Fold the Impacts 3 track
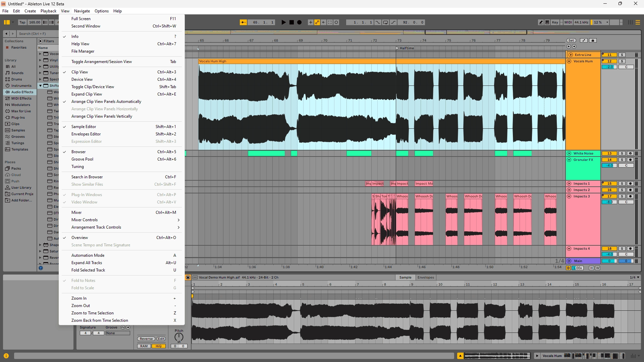 (569, 196)
